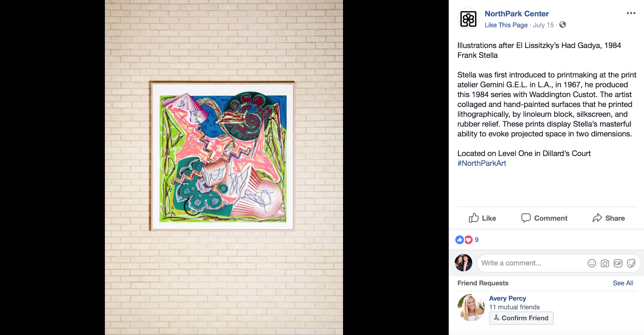644x335 pixels.
Task: Open the blue like reaction icon
Action: (x=460, y=240)
